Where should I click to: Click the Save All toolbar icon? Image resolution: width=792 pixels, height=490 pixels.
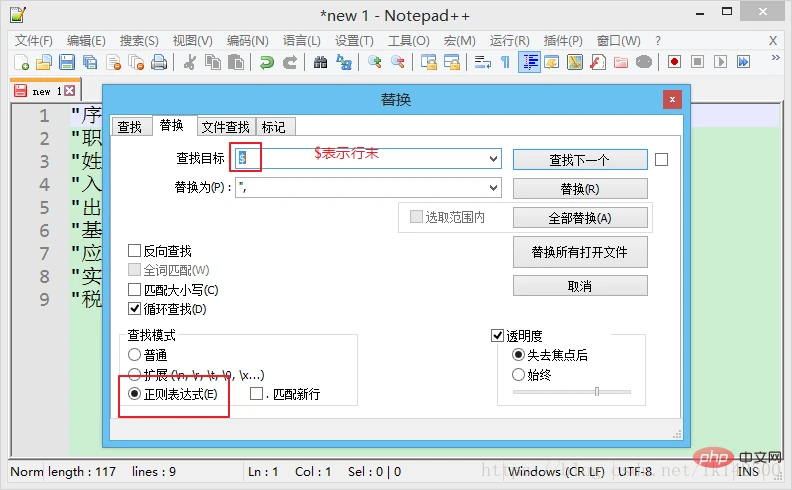coord(90,62)
